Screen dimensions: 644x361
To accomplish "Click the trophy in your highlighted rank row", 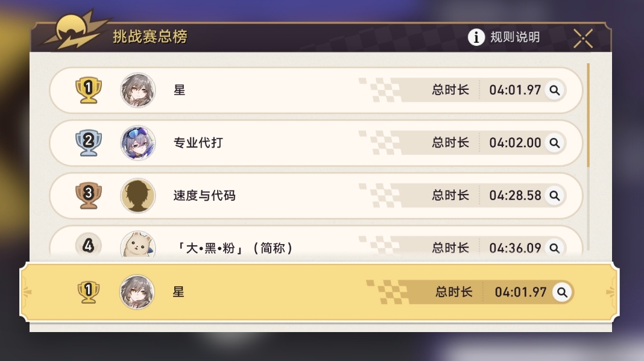I will click(x=89, y=292).
